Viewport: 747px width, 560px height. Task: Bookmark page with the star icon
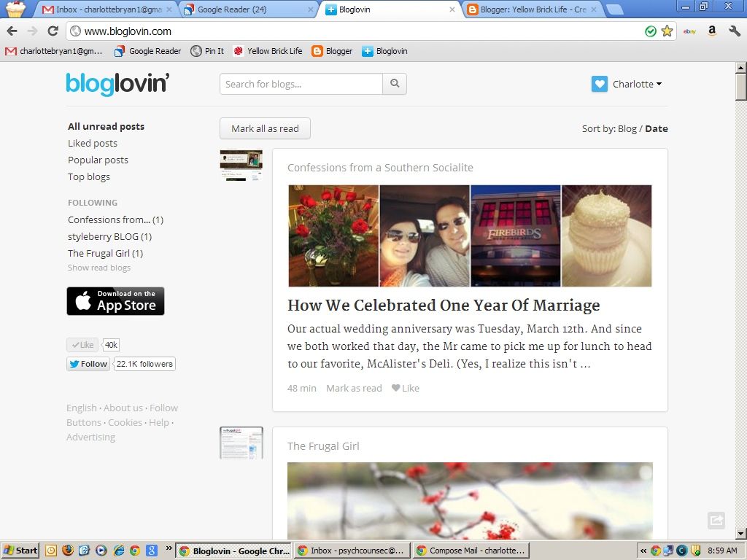pos(667,31)
